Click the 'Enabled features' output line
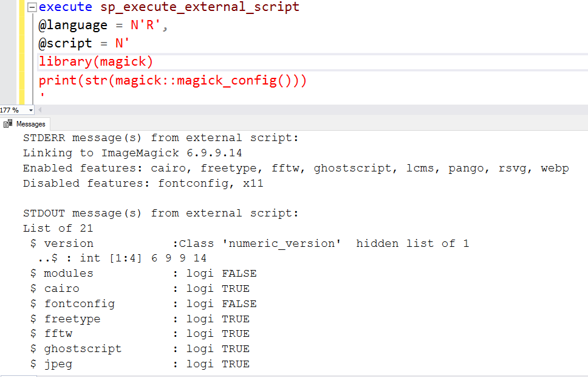The image size is (588, 377). click(x=295, y=168)
